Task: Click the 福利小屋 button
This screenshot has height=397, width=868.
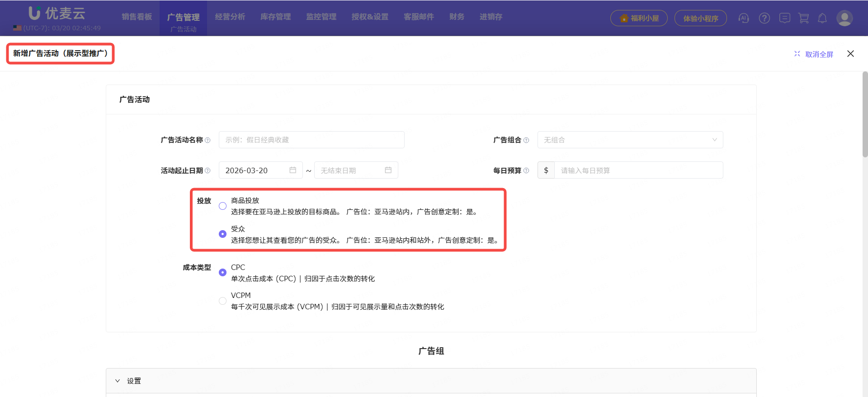Action: click(639, 18)
